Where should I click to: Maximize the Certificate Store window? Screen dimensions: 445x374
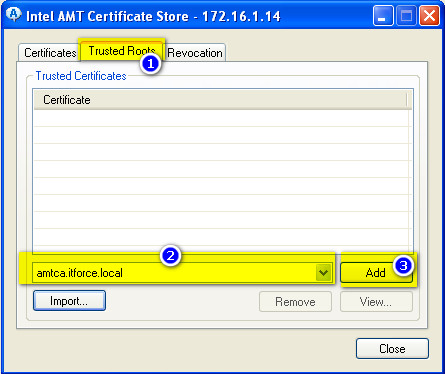point(406,15)
